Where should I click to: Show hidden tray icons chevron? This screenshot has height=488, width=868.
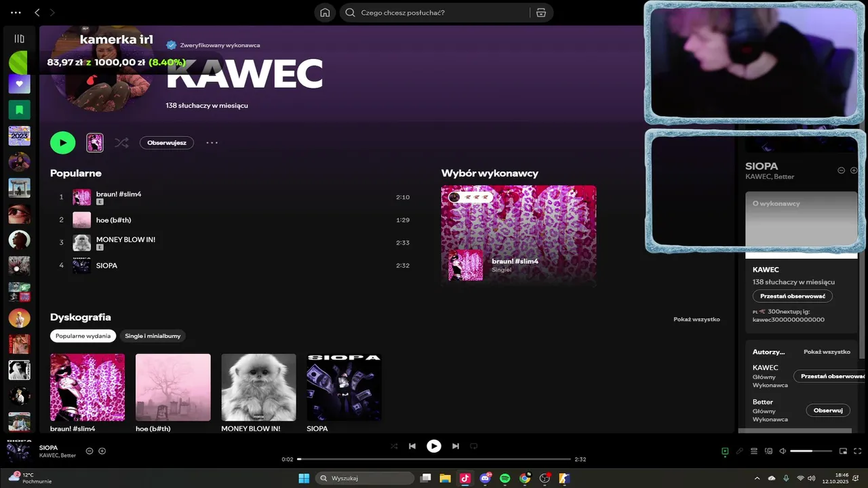(x=757, y=479)
